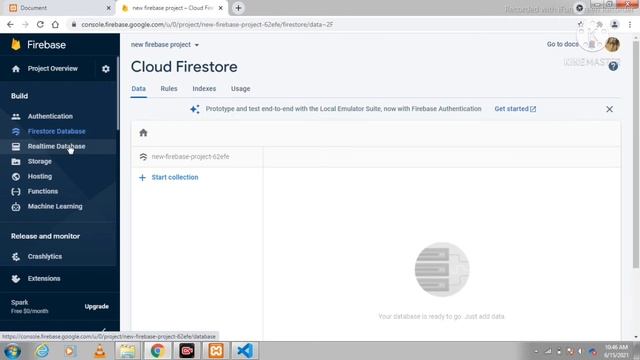Screen dimensions: 640x360
Task: Click the browser back arrow
Action: pos(10,24)
